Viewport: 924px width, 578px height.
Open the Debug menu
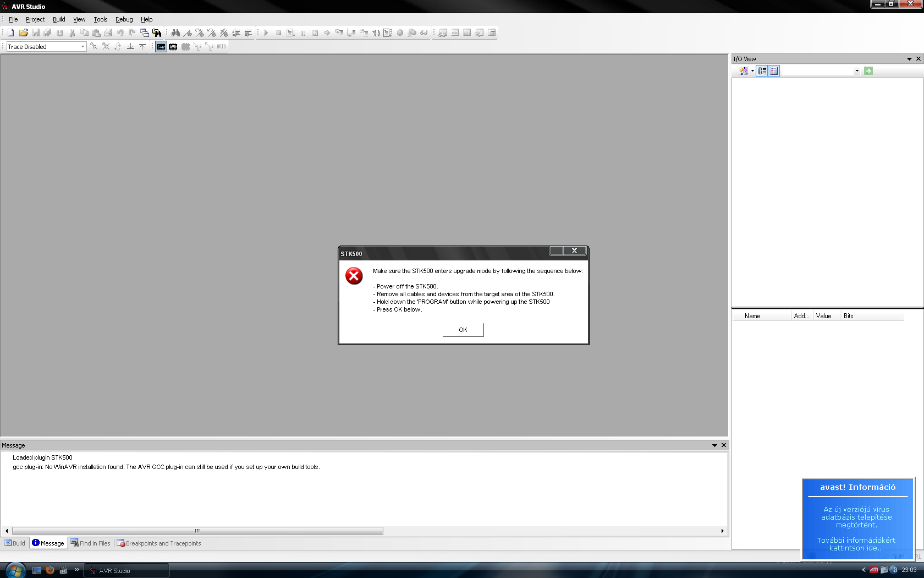[124, 19]
